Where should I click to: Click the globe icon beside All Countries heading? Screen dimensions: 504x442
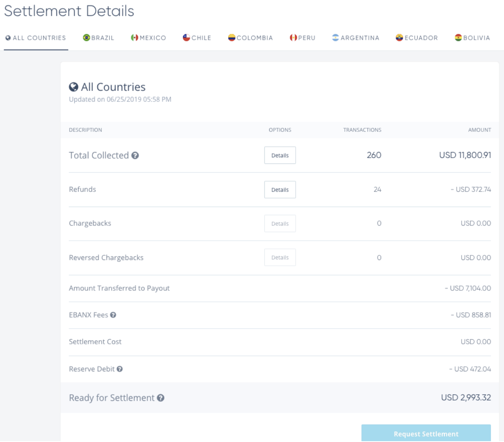[x=74, y=87]
